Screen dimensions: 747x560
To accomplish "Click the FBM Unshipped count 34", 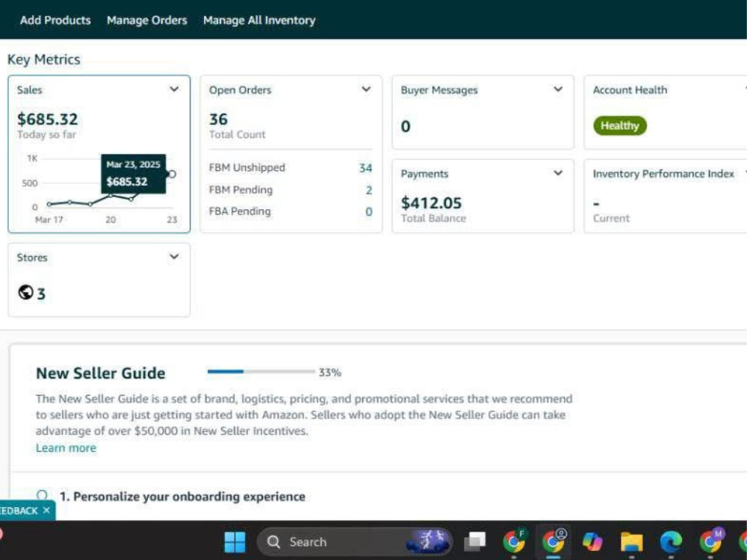I will [365, 168].
